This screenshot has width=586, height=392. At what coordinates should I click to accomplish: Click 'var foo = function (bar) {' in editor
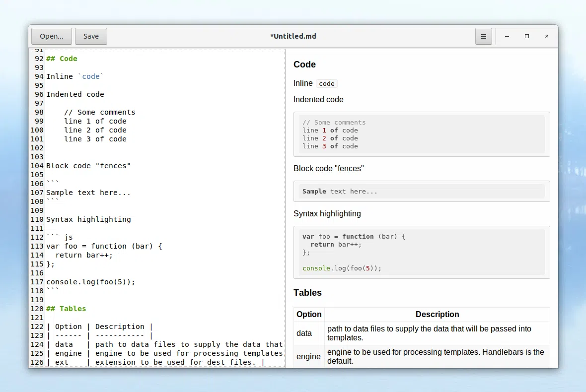pos(104,247)
